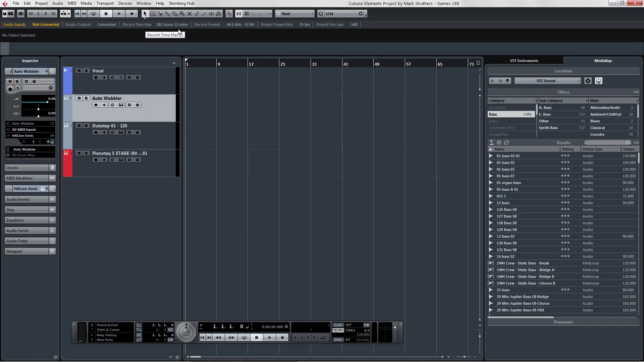Viewport: 644px width, 362px height.
Task: Mute the Vocal track
Action: pyautogui.click(x=80, y=70)
